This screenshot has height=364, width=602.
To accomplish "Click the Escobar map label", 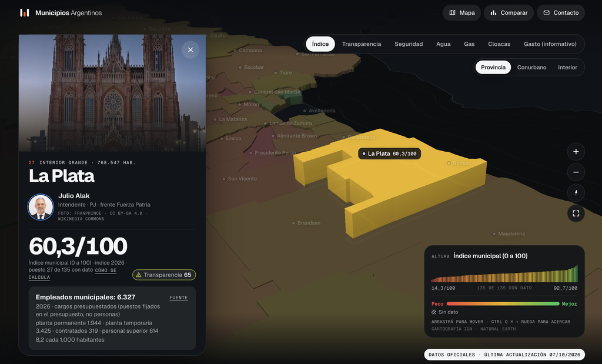I will point(251,67).
